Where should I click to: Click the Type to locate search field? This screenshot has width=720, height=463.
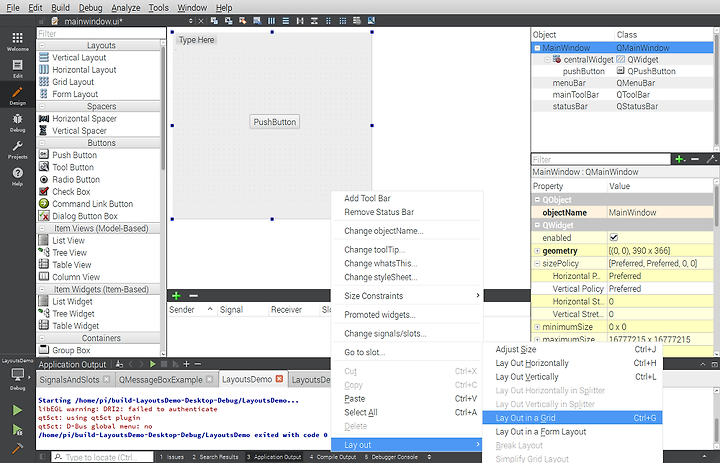click(x=103, y=457)
